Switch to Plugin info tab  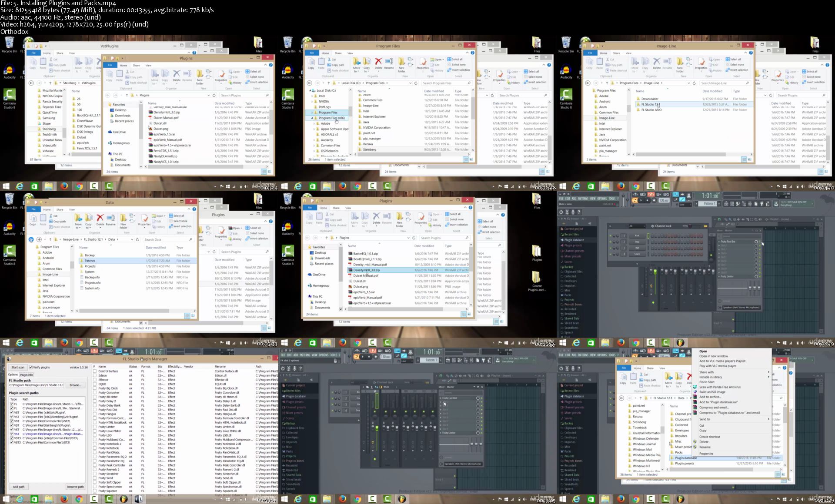[27, 375]
